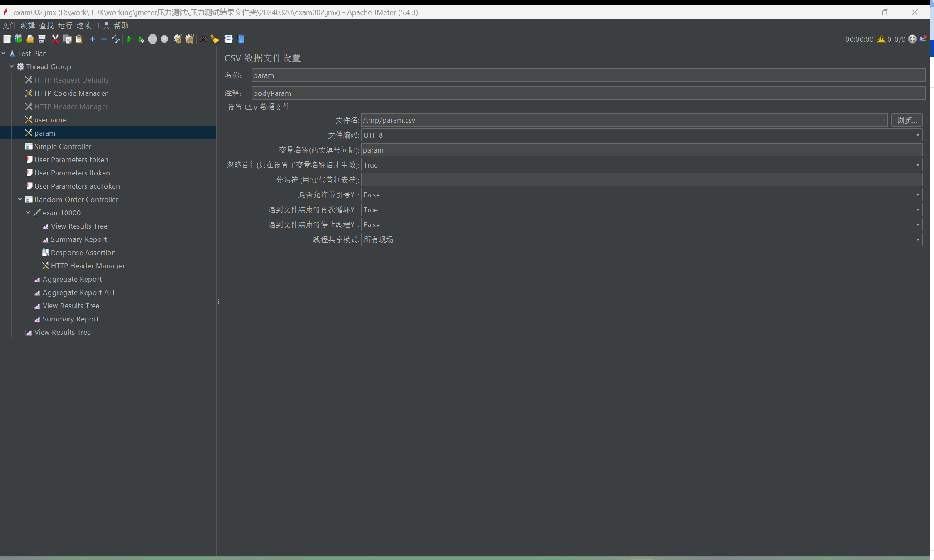Viewport: 934px width, 560px height.
Task: Open the Function Helper list icon
Action: tap(228, 39)
